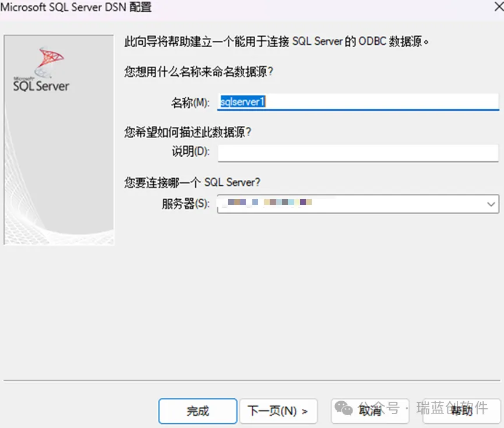Image resolution: width=504 pixels, height=428 pixels.
Task: Click the 完成 button to finish
Action: click(198, 411)
